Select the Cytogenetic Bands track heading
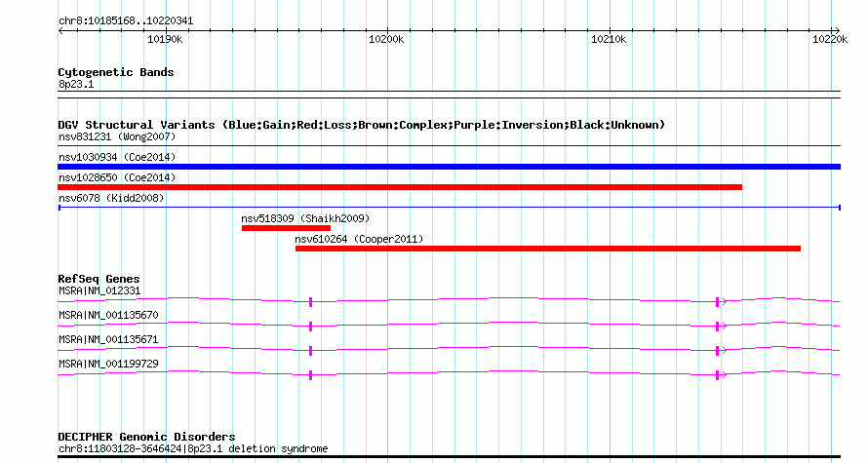 click(x=116, y=72)
